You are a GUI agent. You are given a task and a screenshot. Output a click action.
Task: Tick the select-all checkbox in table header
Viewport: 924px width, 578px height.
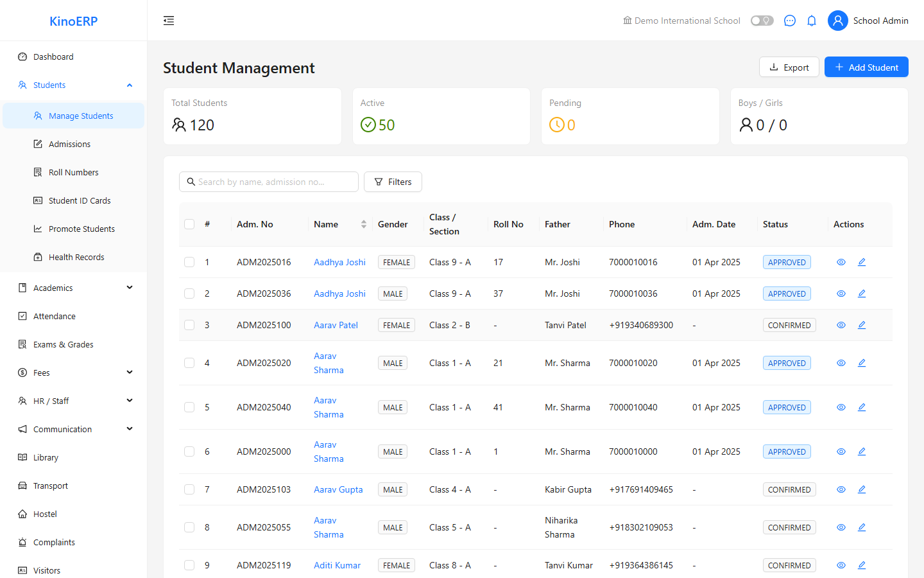click(x=189, y=224)
